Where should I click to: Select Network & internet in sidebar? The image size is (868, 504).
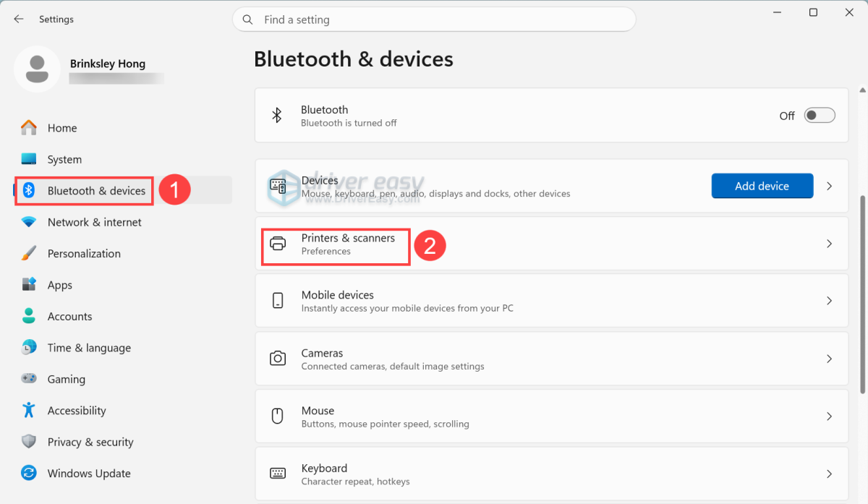(123, 222)
